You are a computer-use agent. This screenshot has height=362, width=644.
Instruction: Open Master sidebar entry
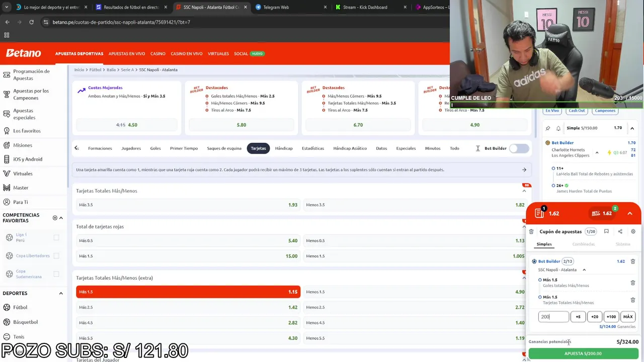(x=21, y=188)
